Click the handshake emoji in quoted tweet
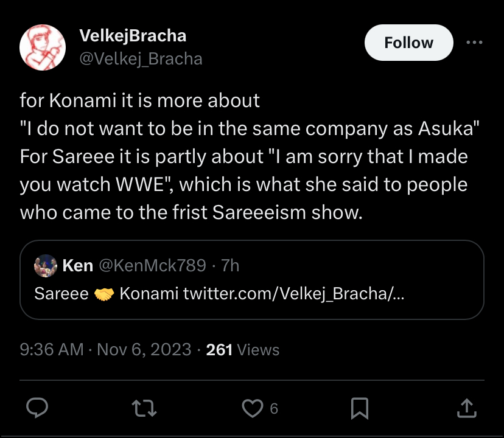The height and width of the screenshot is (438, 504). point(105,294)
